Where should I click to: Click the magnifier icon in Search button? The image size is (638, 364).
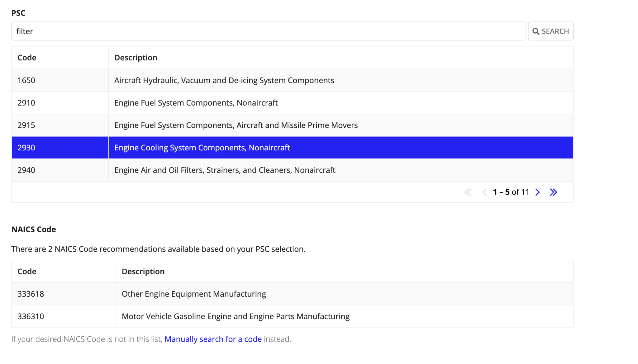[x=536, y=31]
